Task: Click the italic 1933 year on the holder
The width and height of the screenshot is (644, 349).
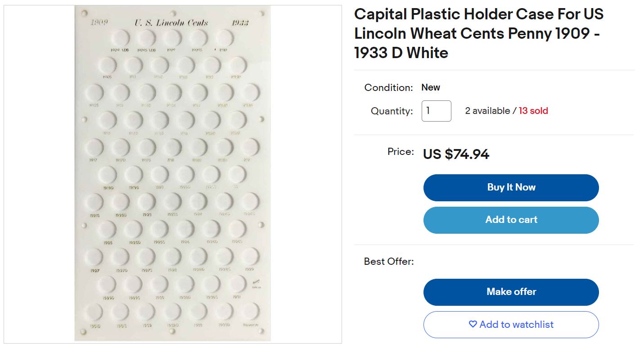Action: 240,23
